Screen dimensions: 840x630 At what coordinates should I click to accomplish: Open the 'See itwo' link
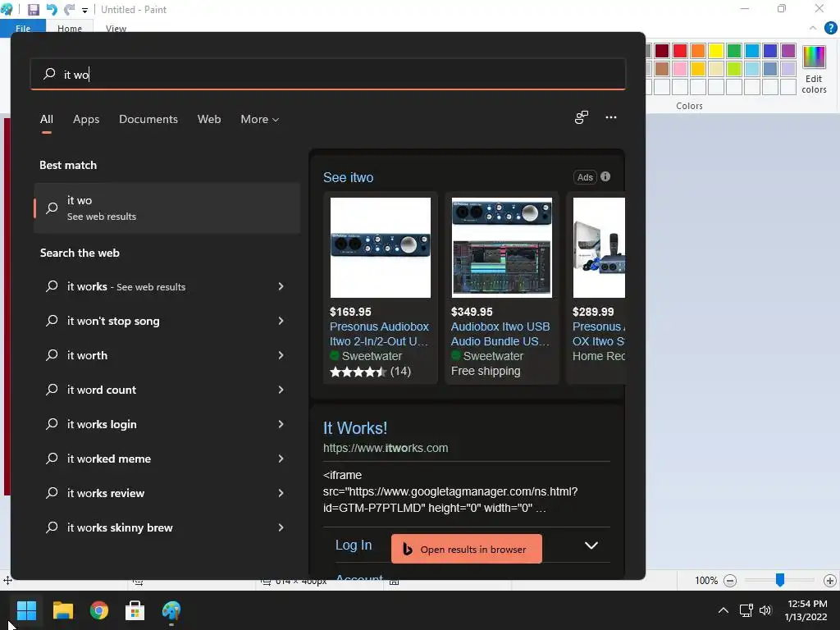click(x=348, y=177)
